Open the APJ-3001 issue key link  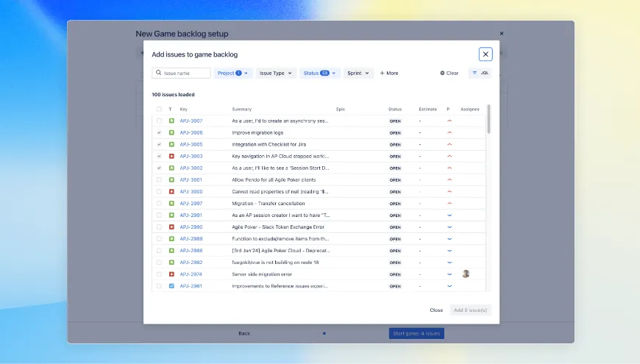pyautogui.click(x=191, y=179)
